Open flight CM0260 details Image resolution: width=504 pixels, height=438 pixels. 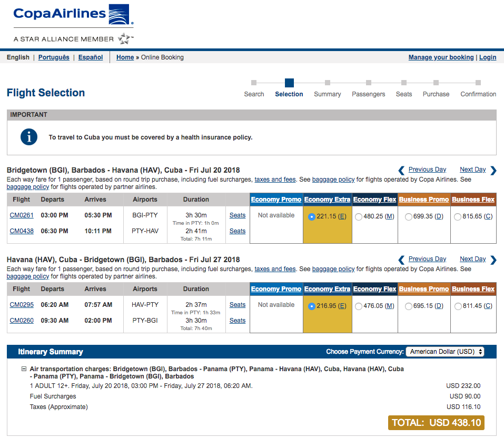[x=22, y=321]
